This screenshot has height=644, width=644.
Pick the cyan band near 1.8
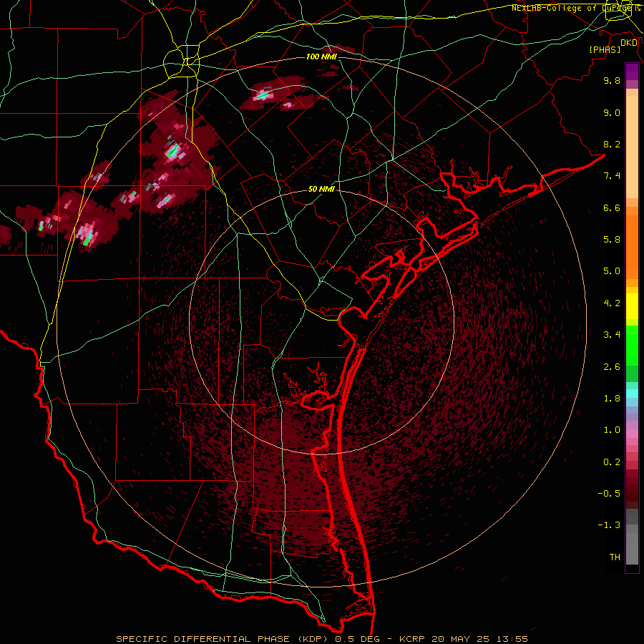tap(632, 394)
